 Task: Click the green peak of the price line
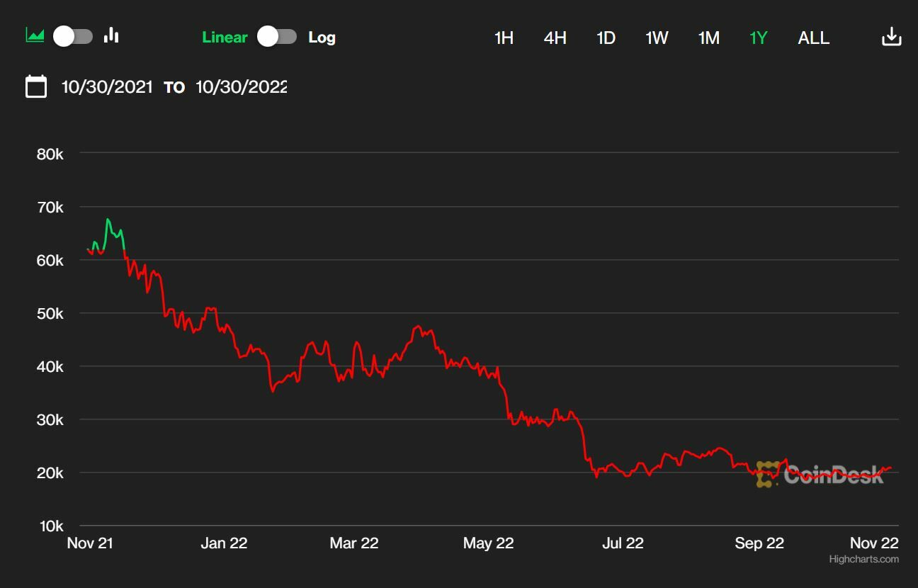(108, 220)
